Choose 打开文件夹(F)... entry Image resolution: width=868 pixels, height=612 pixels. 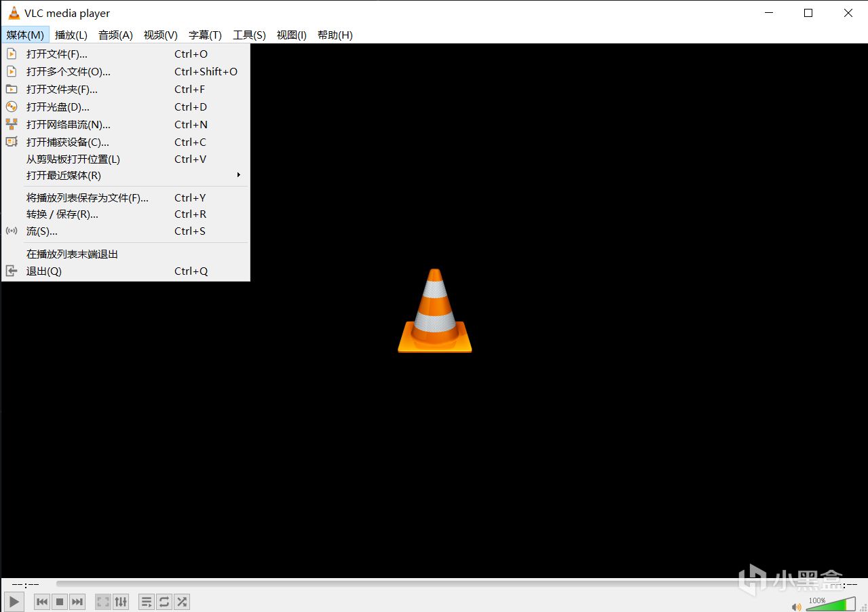(x=126, y=89)
